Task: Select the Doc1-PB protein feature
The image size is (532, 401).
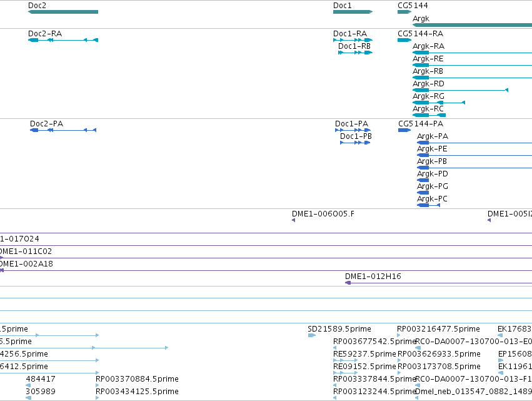Action: click(355, 143)
